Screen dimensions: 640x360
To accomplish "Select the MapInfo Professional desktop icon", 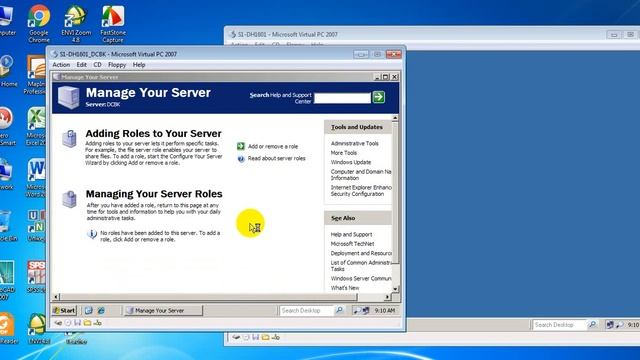I will [x=36, y=75].
